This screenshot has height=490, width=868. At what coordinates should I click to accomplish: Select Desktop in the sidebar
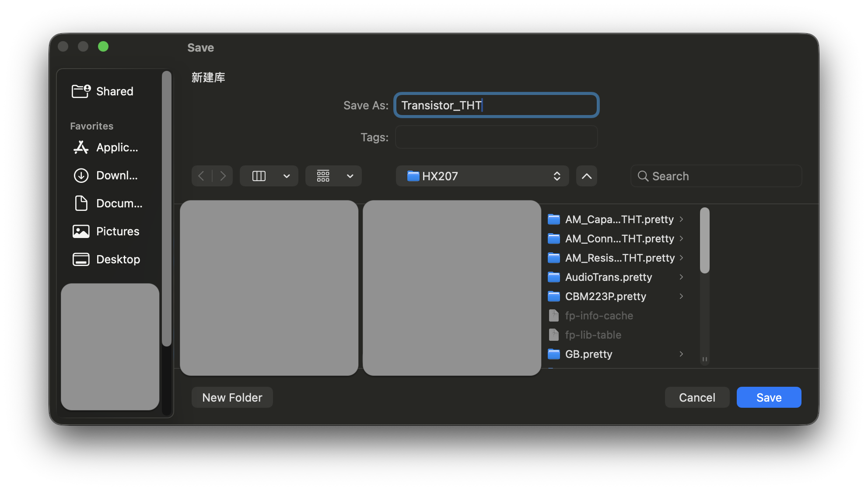[x=106, y=259]
